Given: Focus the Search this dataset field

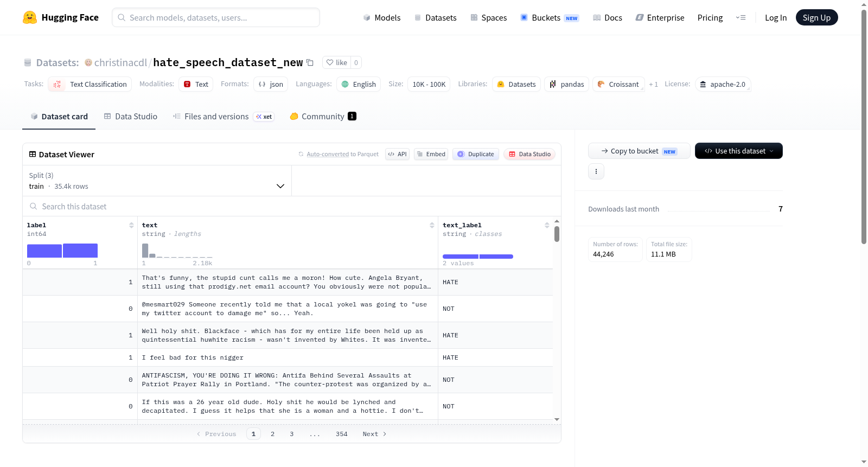Looking at the screenshot, I should tap(292, 206).
